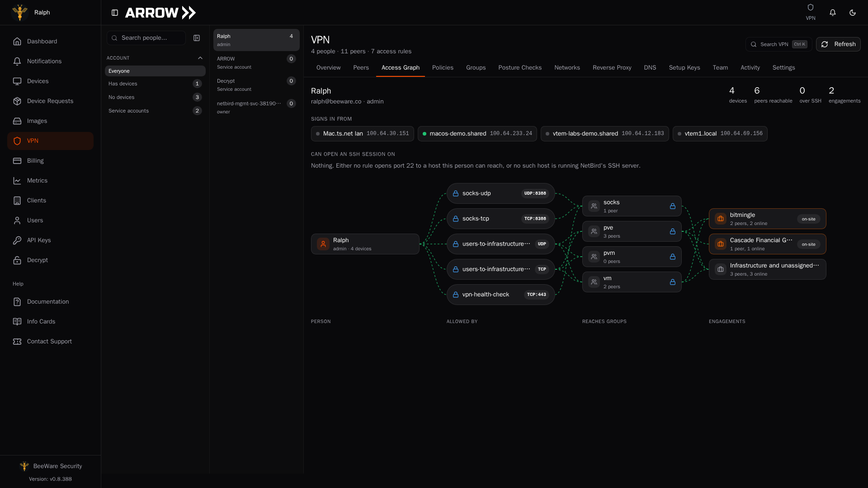The width and height of the screenshot is (868, 488).
Task: Open the Networks tab
Action: point(567,68)
